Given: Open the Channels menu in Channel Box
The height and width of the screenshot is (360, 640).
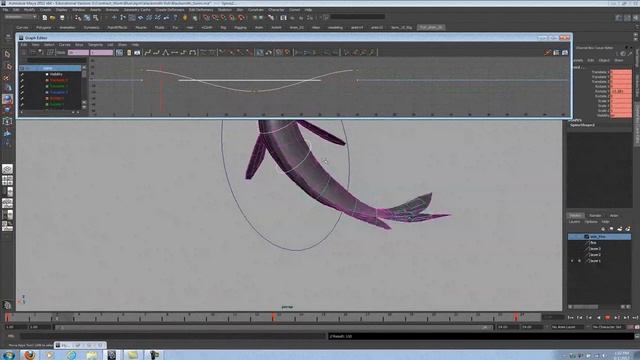Looking at the screenshot, I should click(577, 60).
